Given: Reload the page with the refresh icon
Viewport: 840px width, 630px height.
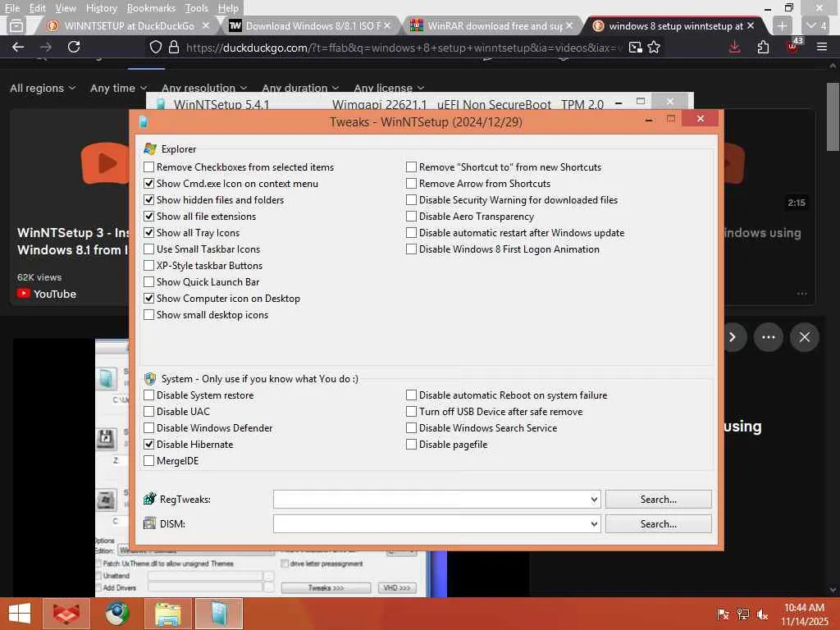Looking at the screenshot, I should pyautogui.click(x=74, y=47).
